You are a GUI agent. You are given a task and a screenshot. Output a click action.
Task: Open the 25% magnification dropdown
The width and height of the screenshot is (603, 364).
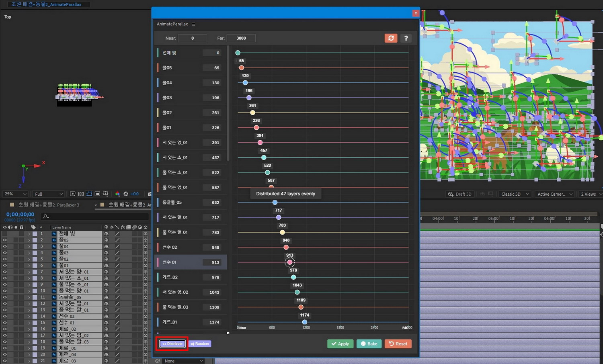coord(15,194)
